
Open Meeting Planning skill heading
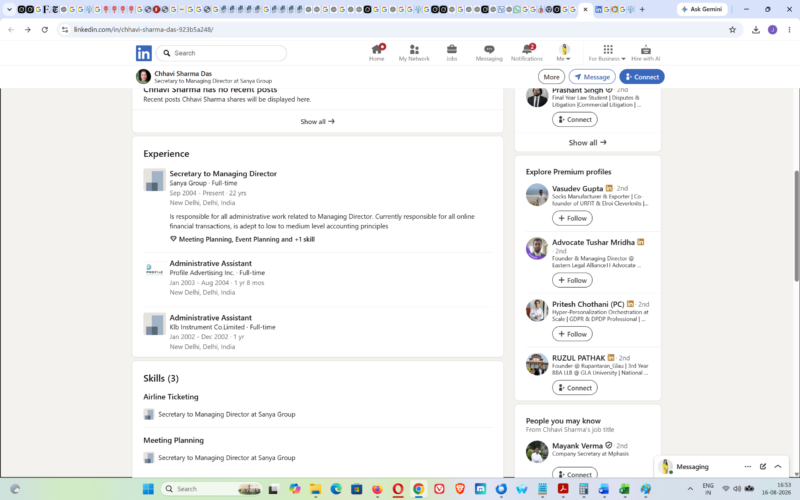173,440
